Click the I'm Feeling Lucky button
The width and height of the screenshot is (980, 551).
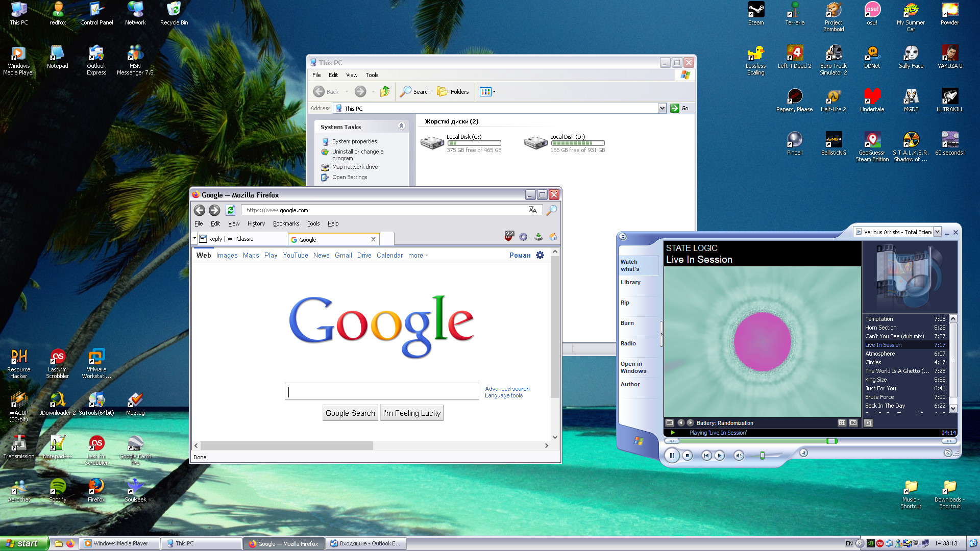coord(411,413)
